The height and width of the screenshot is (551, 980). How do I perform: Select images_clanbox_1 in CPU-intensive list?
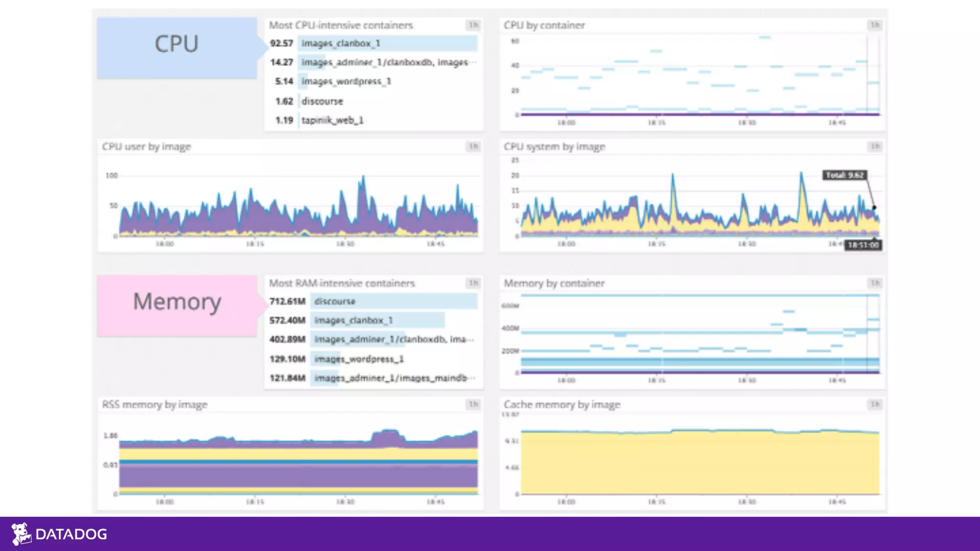coord(341,44)
